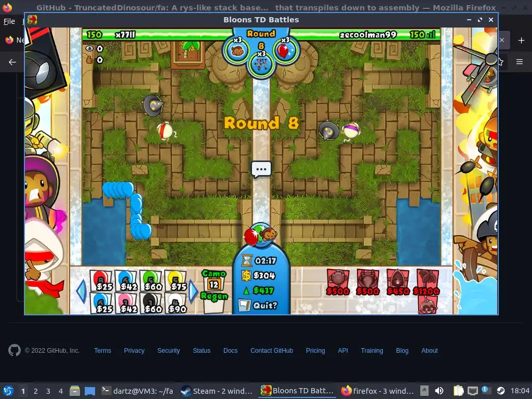
Task: Open a new Firefox tab with plus
Action: [521, 41]
